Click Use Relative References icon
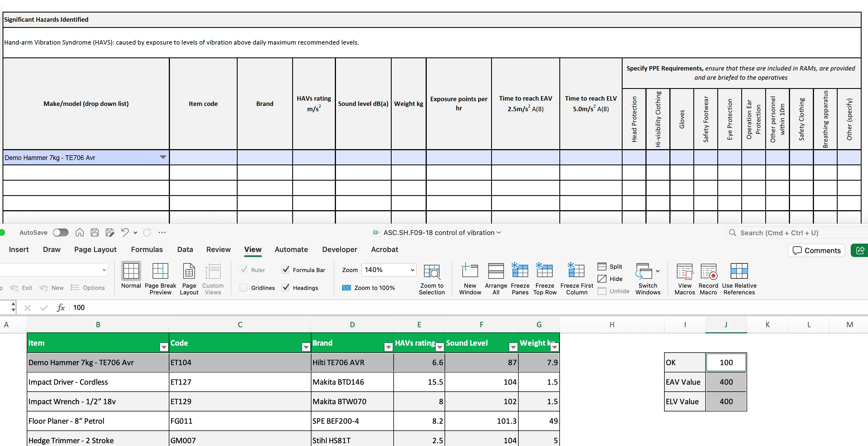Screen dimensions: 868x446 click(739, 272)
